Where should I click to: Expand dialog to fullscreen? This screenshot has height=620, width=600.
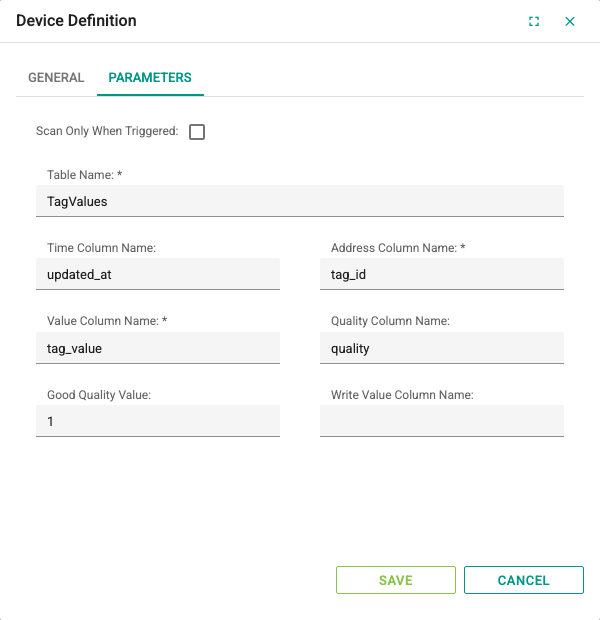click(x=534, y=21)
